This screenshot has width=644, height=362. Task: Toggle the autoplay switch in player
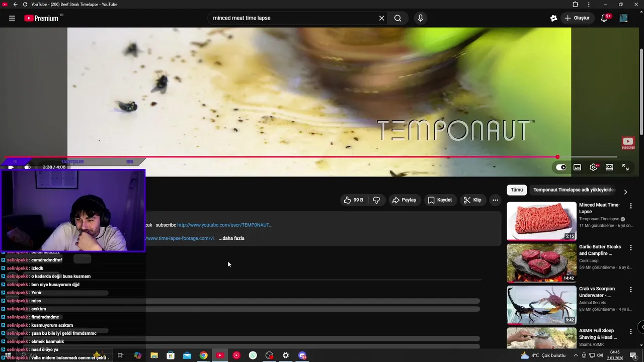tap(561, 167)
